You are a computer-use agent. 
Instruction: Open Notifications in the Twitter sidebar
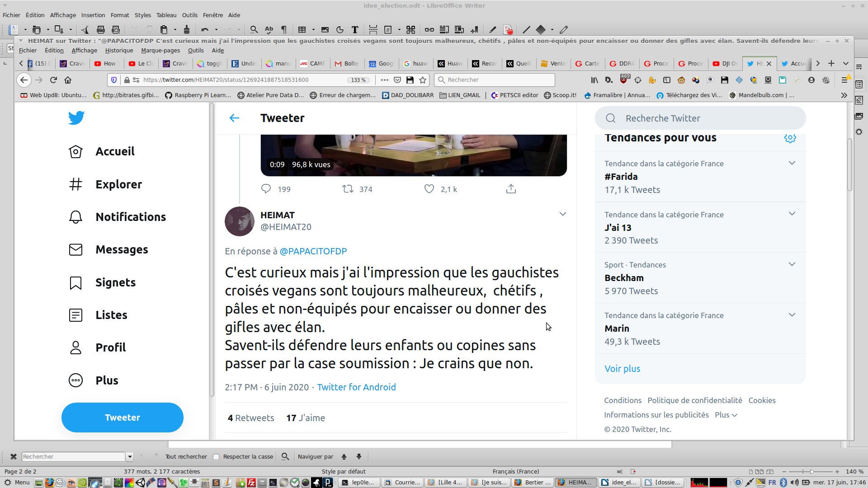[130, 217]
